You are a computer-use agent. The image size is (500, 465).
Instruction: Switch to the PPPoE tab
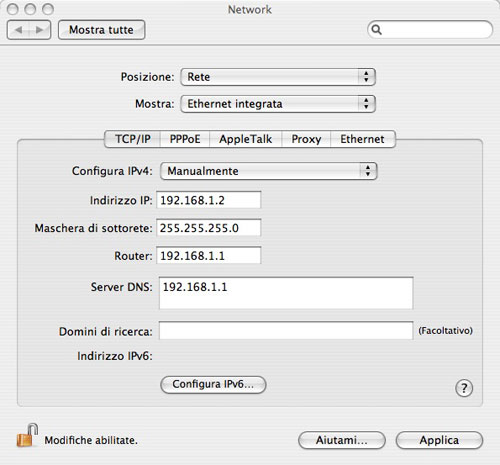pos(185,139)
